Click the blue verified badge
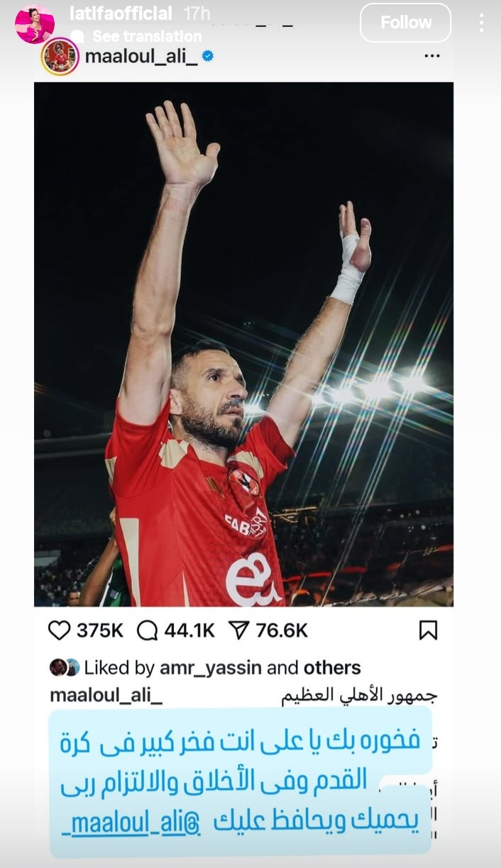This screenshot has height=868, width=501. point(208,56)
